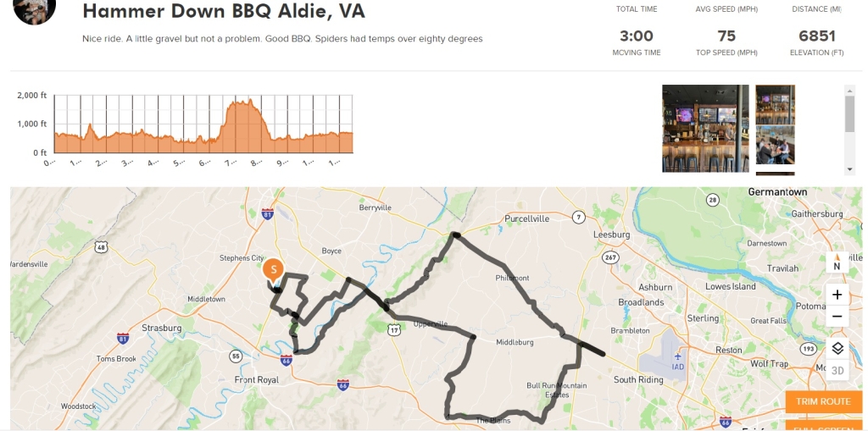Zoom in on the route map
The image size is (868, 431).
(x=837, y=295)
